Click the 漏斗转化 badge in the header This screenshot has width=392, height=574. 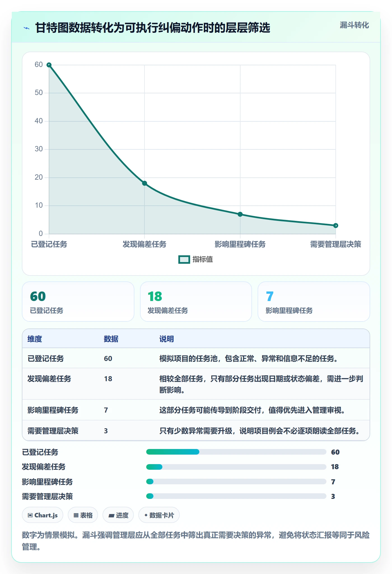(354, 25)
